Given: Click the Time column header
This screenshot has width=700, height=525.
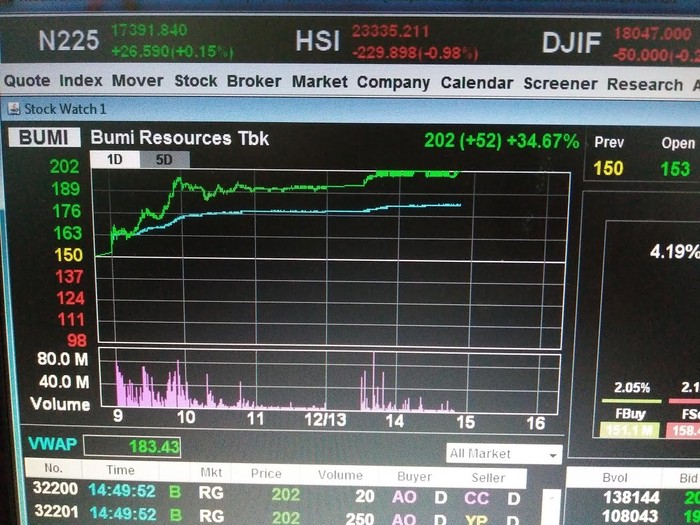Looking at the screenshot, I should [x=120, y=470].
